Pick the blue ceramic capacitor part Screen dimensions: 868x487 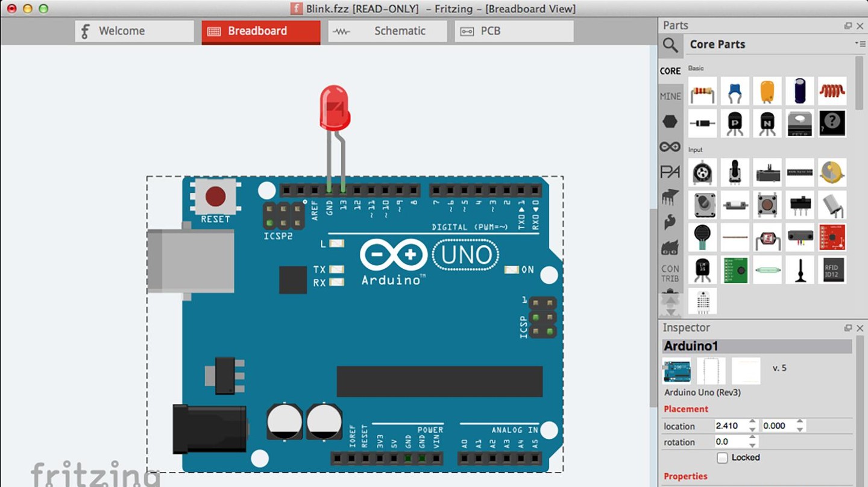click(735, 91)
